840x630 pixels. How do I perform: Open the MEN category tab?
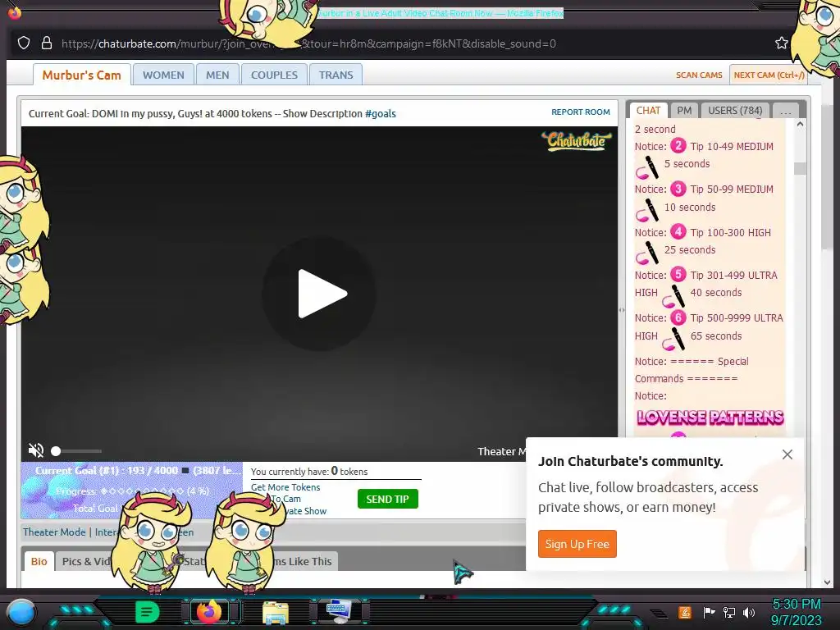click(x=217, y=75)
